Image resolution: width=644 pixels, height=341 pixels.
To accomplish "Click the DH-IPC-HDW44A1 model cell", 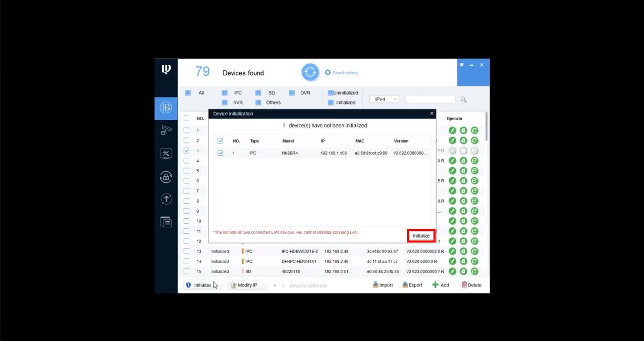I will pyautogui.click(x=300, y=261).
